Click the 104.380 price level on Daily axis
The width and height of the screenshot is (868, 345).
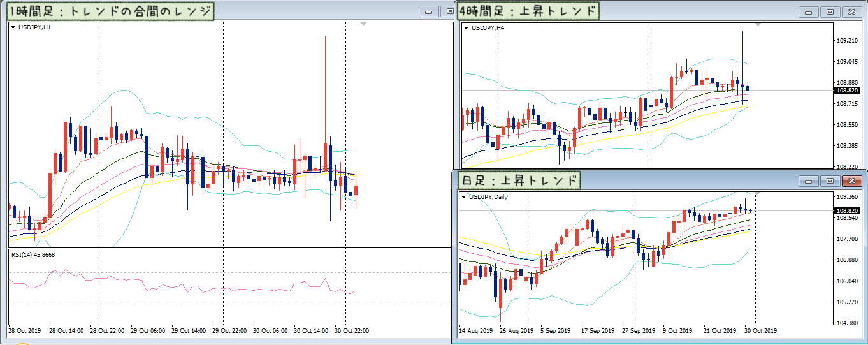pos(846,323)
